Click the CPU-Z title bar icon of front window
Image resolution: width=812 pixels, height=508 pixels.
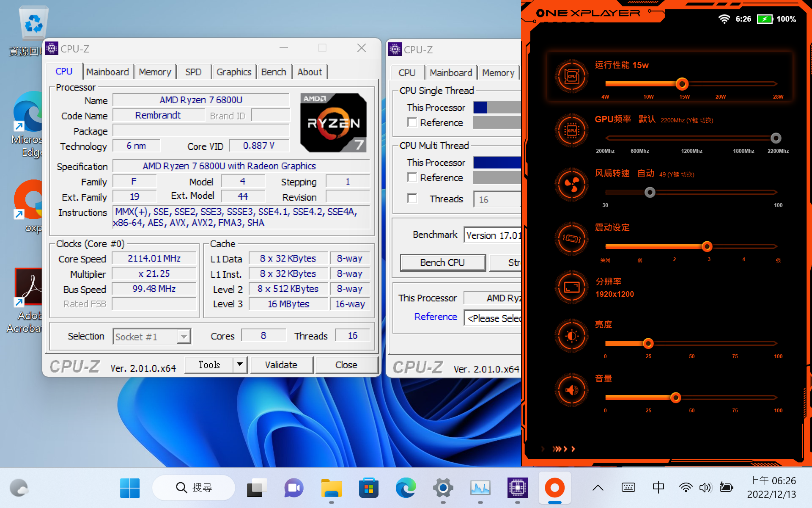[x=52, y=48]
